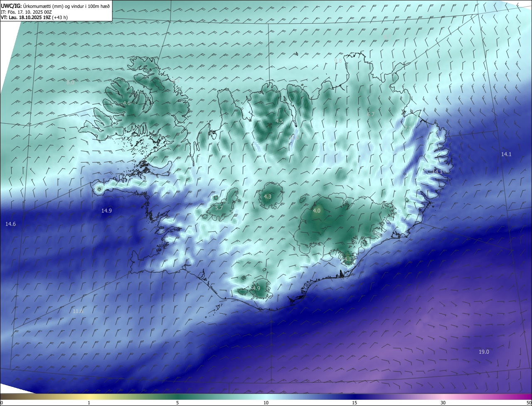Click the '11.6' value label
The height and width of the screenshot is (406, 532).
tap(78, 311)
